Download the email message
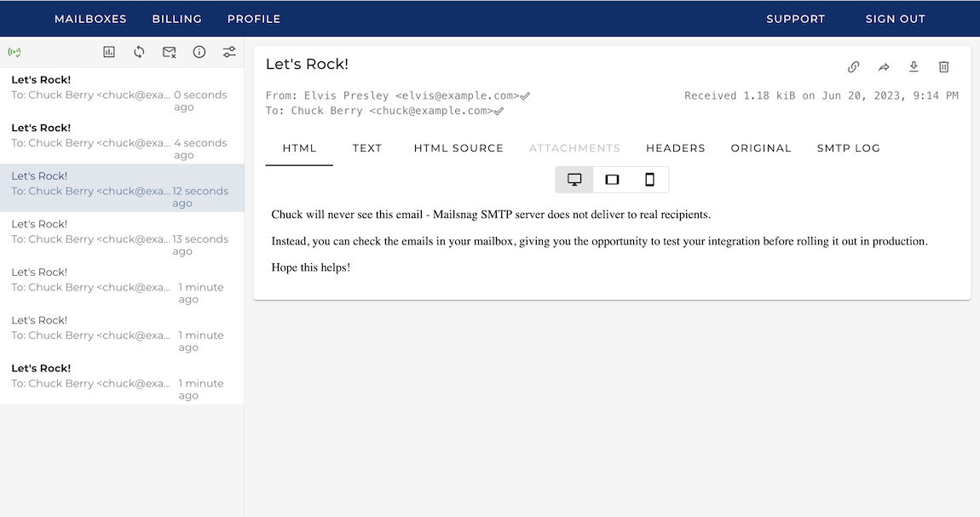Screen dimensions: 980x517 coord(914,66)
